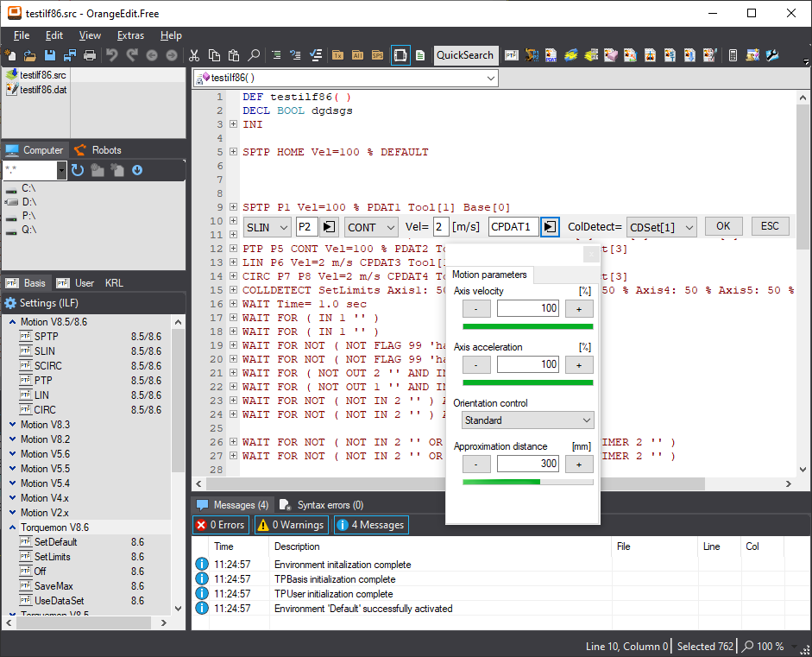
Task: Click the Print toolbar icon
Action: coord(89,55)
